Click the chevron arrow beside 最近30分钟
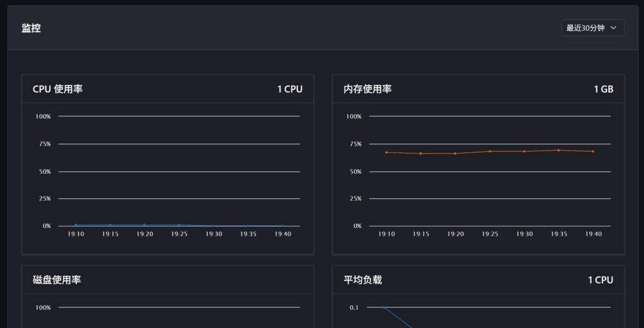644x328 pixels. click(614, 28)
